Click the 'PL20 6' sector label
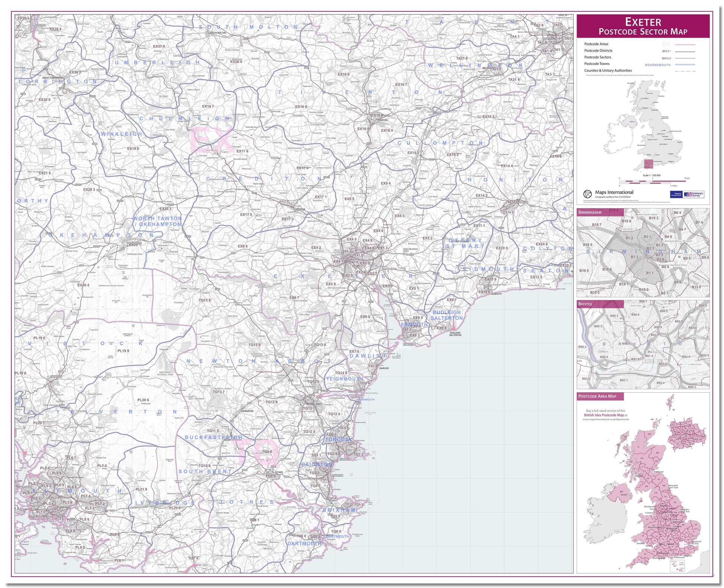 [x=143, y=400]
